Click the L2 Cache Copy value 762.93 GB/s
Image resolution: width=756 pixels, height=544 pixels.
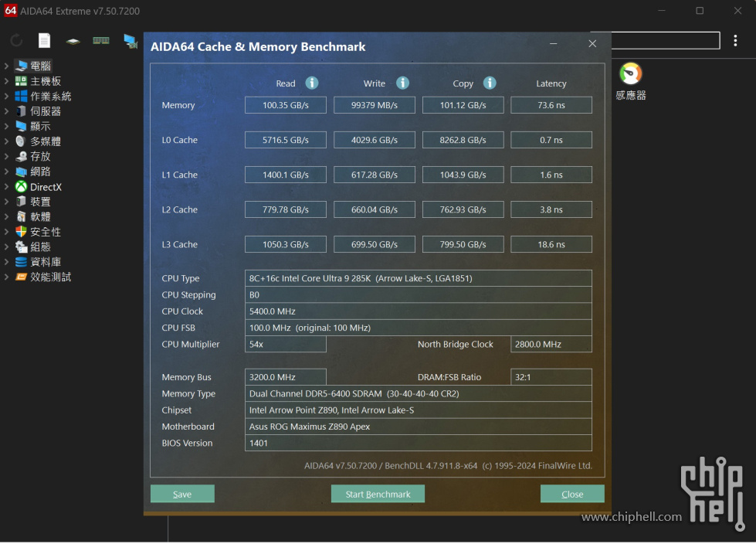(x=463, y=209)
